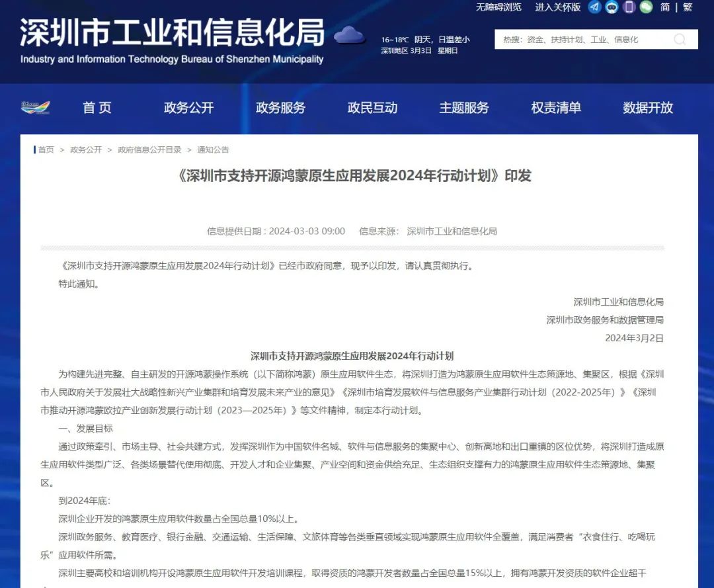The height and width of the screenshot is (588, 714).
Task: Open the mobile phone version icon
Action: click(x=629, y=7)
